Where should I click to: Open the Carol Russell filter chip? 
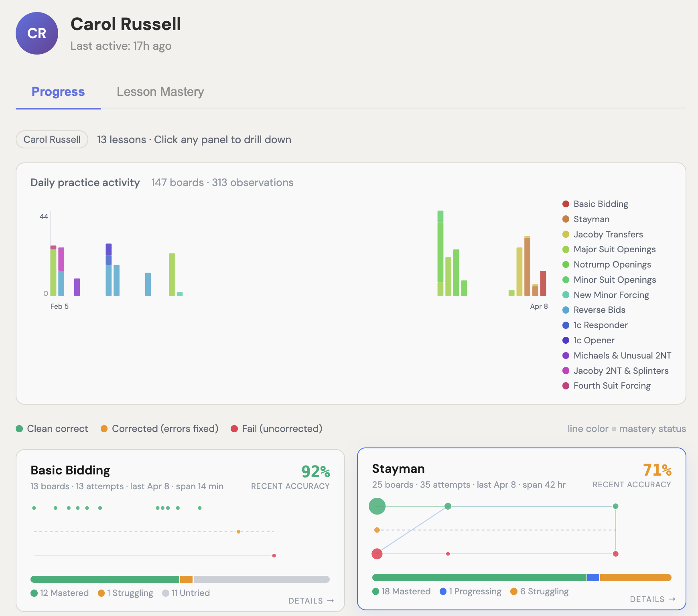(51, 139)
